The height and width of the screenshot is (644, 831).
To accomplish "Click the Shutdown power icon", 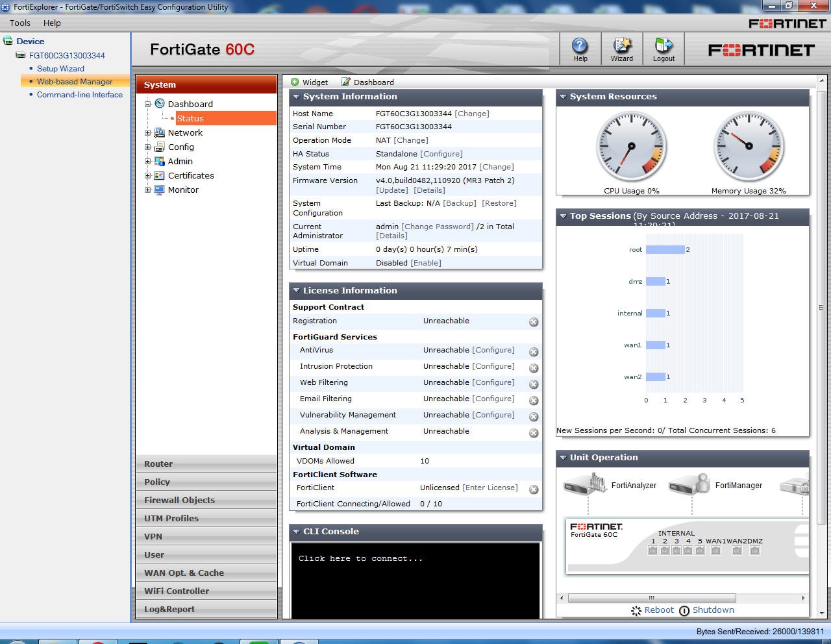I will 684,610.
